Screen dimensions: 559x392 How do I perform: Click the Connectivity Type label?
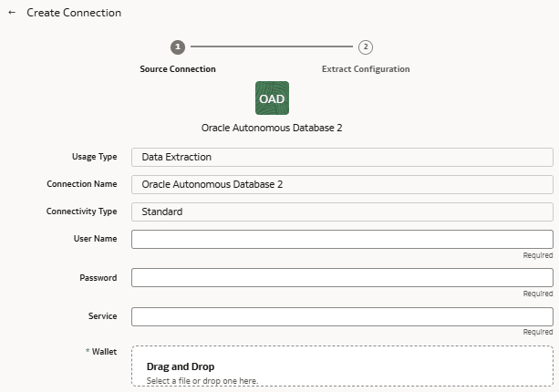pos(82,211)
